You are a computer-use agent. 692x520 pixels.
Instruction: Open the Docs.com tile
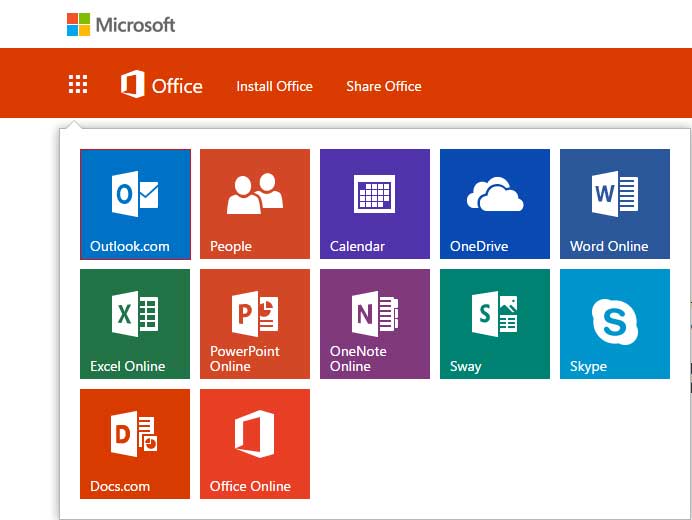(135, 444)
